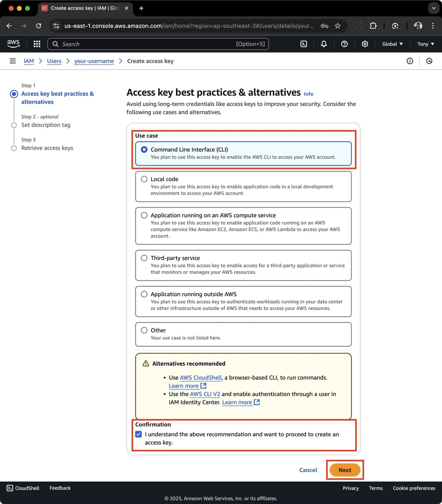The height and width of the screenshot is (504, 442).
Task: Cancel access key creation
Action: point(308,470)
